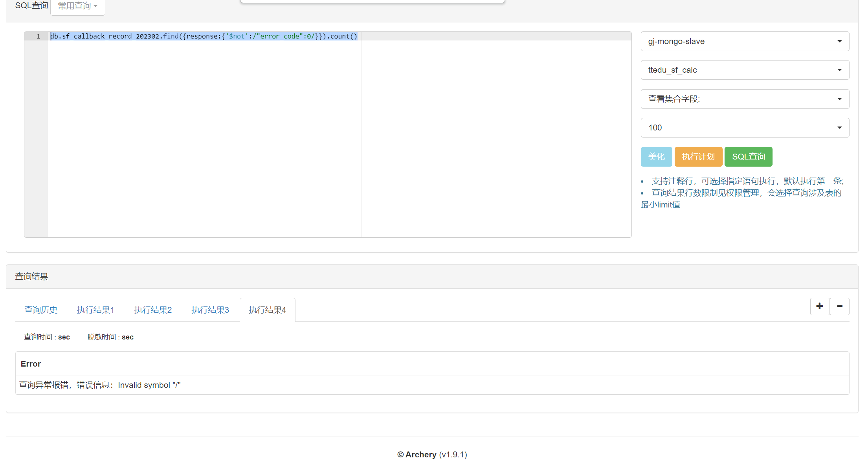Viewport: 868px width, 466px height.
Task: Click the orange 执行计划 execution plan button
Action: coord(698,156)
